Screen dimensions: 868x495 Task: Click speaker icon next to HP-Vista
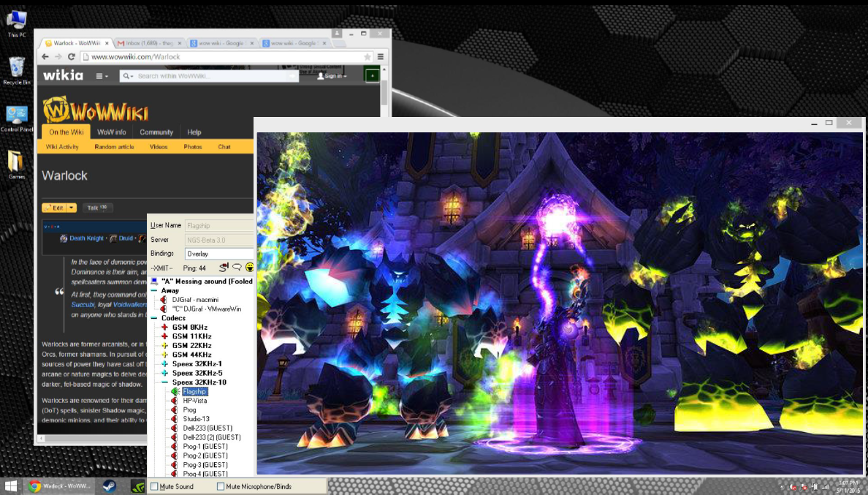point(175,401)
